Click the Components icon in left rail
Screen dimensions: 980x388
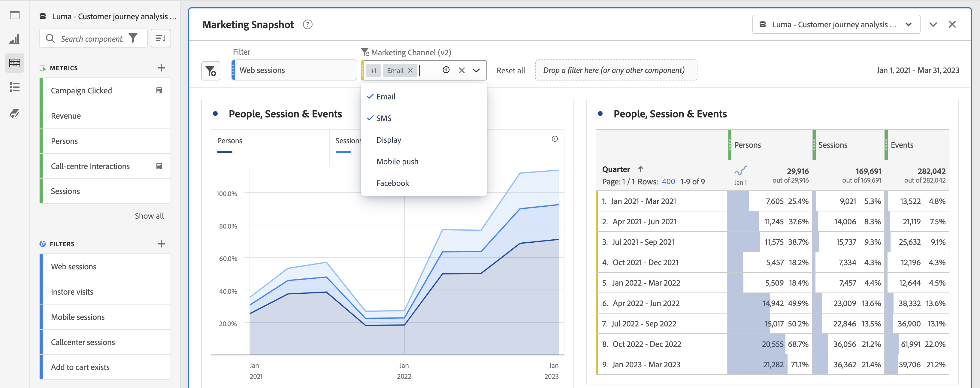tap(14, 63)
